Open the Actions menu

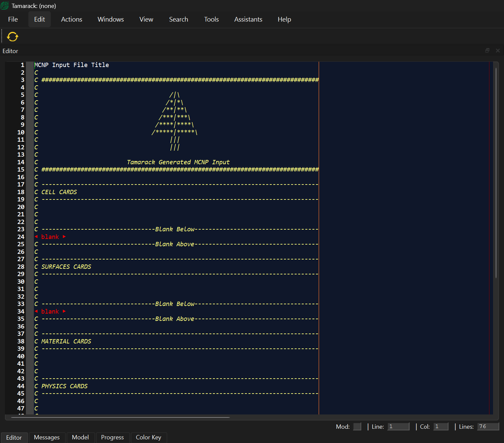72,19
